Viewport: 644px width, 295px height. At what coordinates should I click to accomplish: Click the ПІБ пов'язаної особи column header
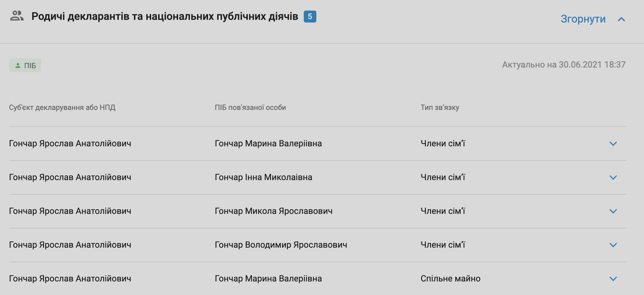(250, 107)
